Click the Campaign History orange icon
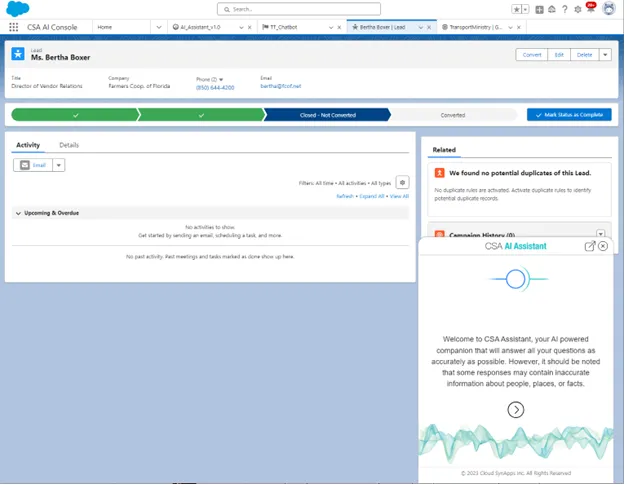Screen dimensions: 627x485 [x=441, y=235]
